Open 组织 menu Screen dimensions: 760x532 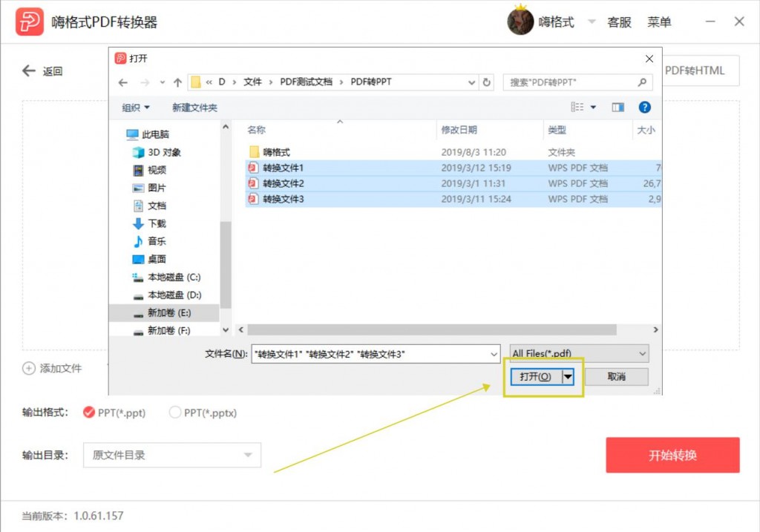pyautogui.click(x=136, y=108)
